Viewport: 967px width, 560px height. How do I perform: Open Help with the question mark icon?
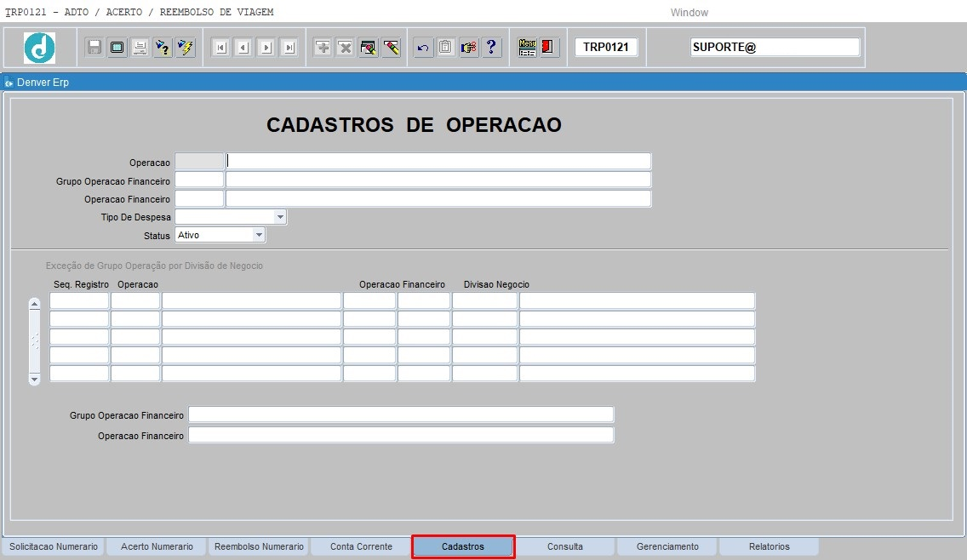pos(491,48)
